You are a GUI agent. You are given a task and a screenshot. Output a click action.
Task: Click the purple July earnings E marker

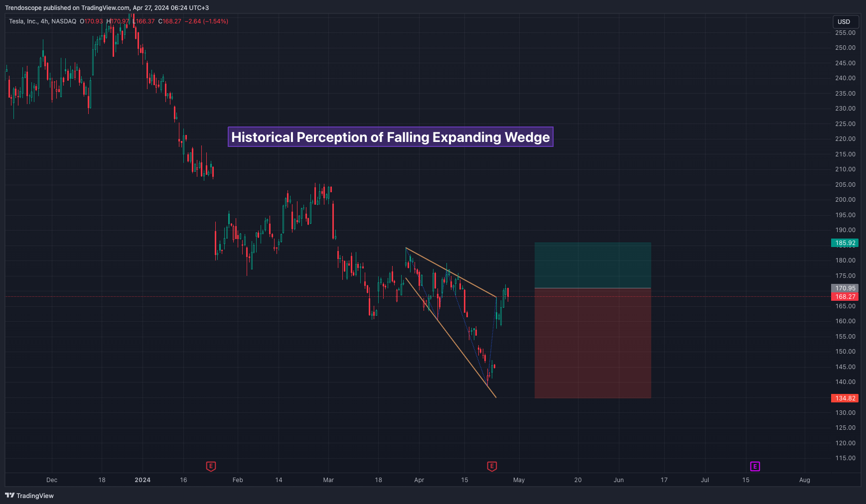pyautogui.click(x=755, y=466)
